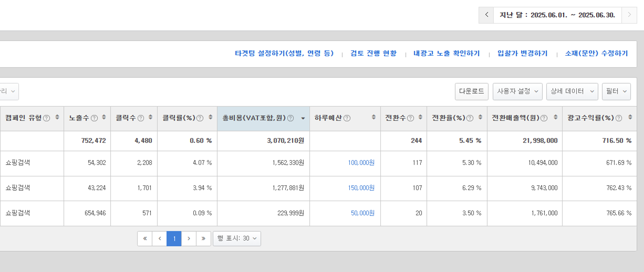Expand the 상세 데이터 dropdown
This screenshot has height=272, width=644.
[572, 91]
